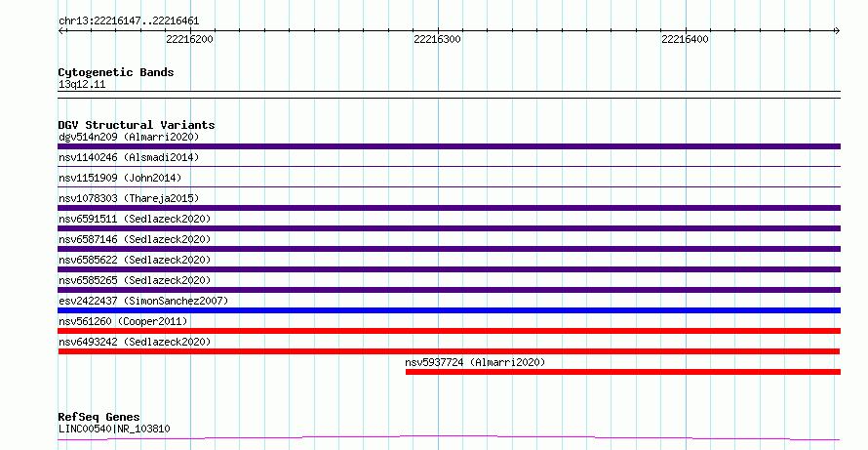Click the purple bar under nsv6585265

click(449, 290)
